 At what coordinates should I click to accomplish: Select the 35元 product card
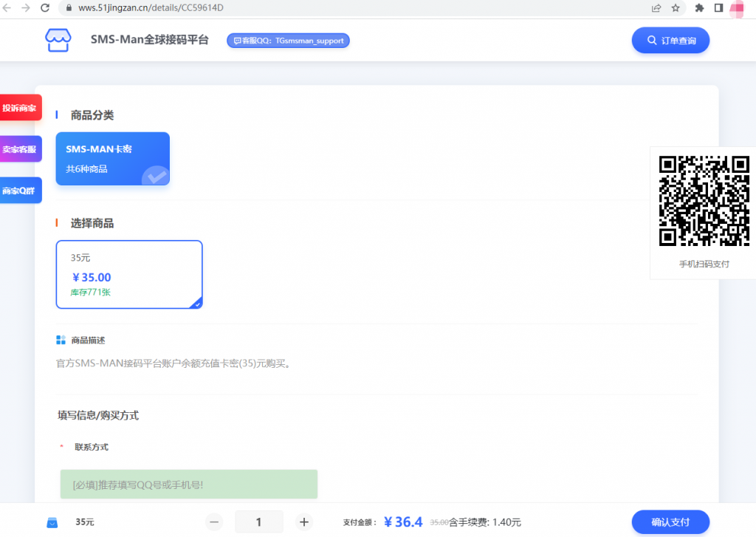point(129,274)
